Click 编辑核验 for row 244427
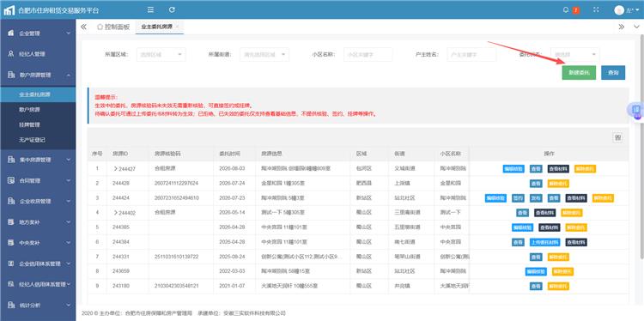 coord(513,169)
